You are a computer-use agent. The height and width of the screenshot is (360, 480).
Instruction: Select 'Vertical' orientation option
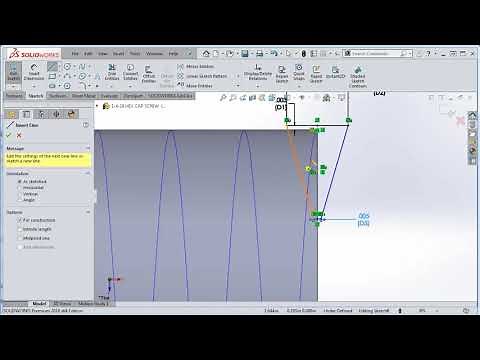28,194
